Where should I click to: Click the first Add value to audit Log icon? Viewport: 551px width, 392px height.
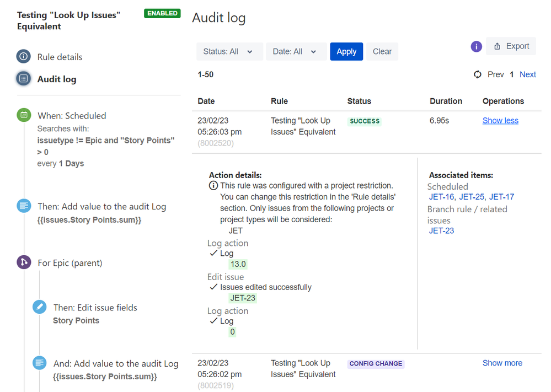[24, 206]
